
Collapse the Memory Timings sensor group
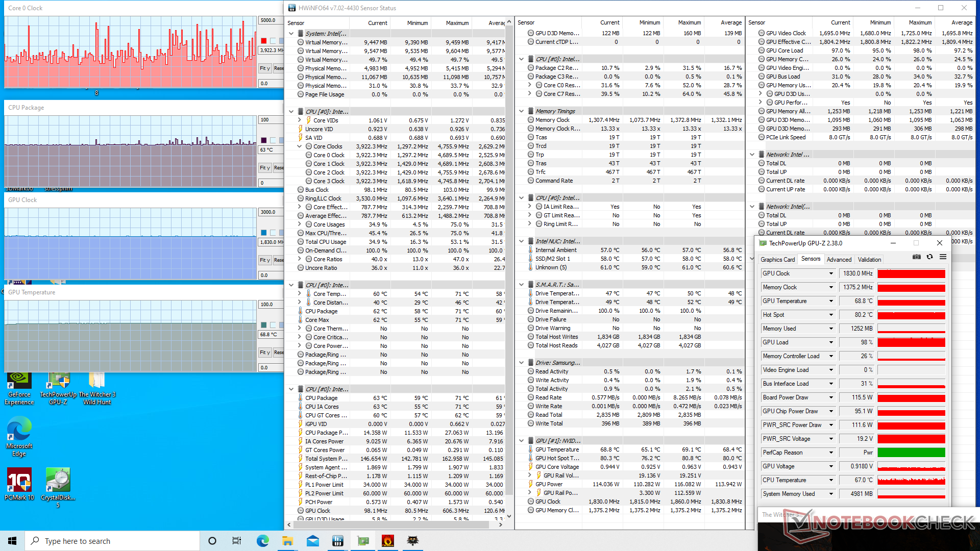click(x=521, y=111)
